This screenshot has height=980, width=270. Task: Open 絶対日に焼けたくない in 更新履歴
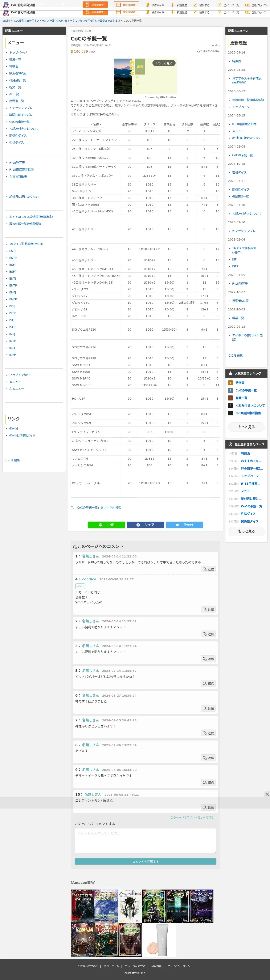point(247,138)
